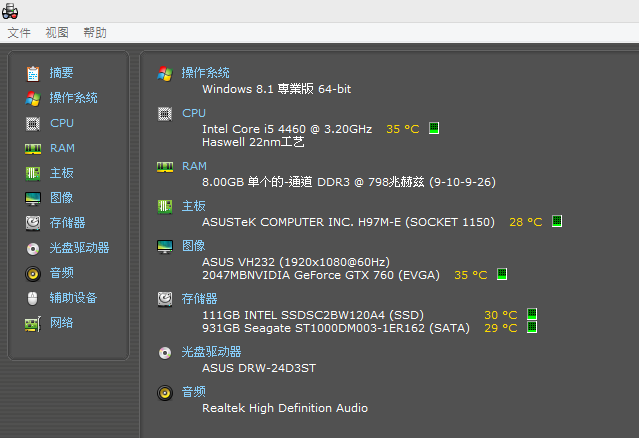639x438 pixels.
Task: Click the 音频 speaker icon in sidebar
Action: [x=33, y=274]
